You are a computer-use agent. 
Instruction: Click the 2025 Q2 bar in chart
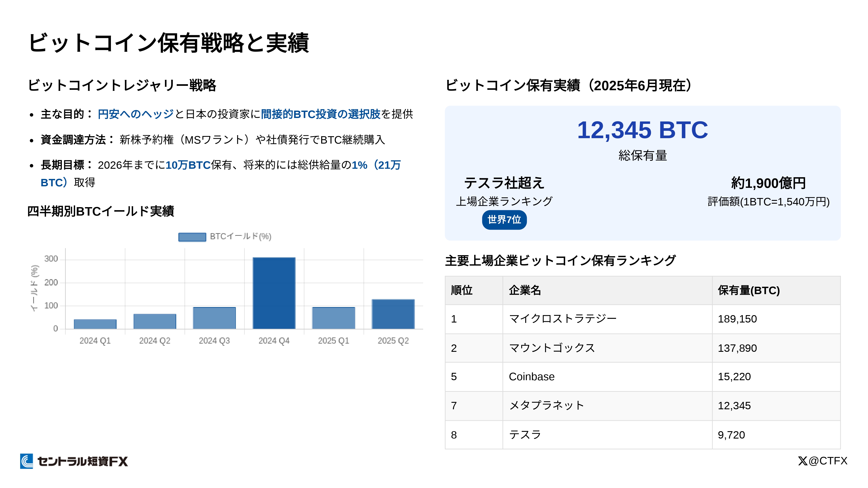393,314
